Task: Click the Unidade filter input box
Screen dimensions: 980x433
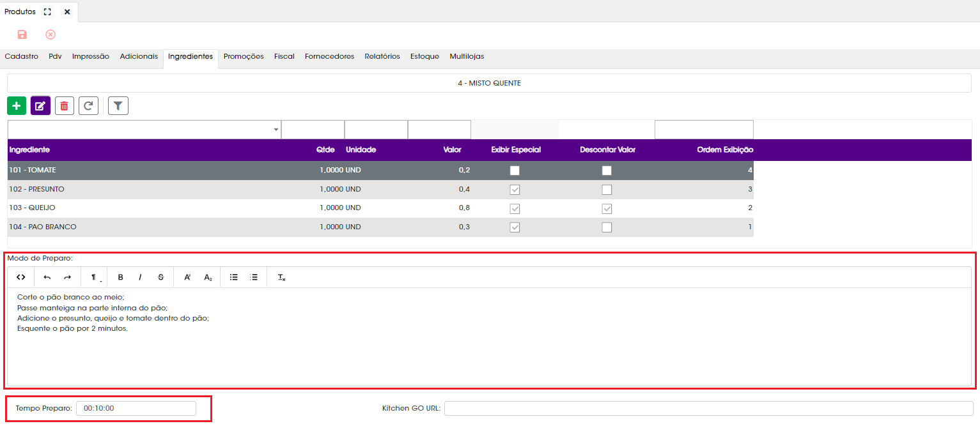Action: coord(376,130)
